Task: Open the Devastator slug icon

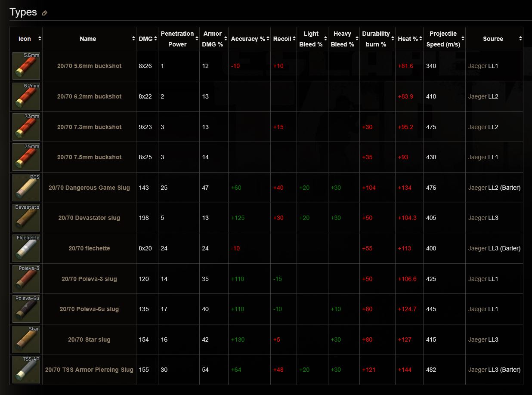Action: tap(26, 218)
